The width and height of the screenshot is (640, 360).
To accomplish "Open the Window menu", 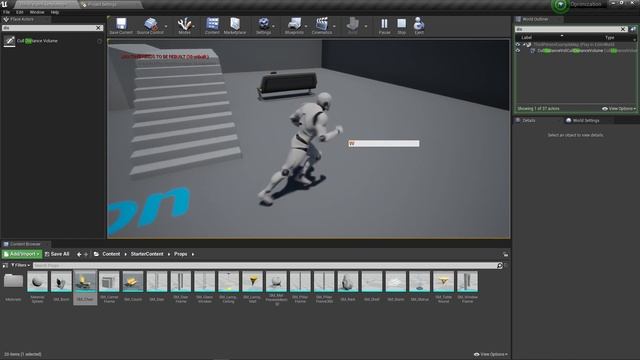I will pyautogui.click(x=37, y=12).
